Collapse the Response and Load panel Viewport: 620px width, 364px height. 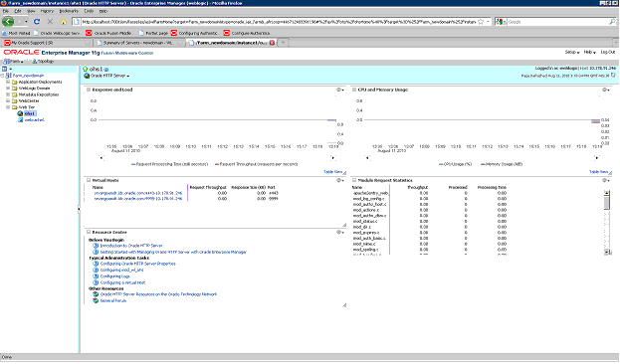[89, 90]
